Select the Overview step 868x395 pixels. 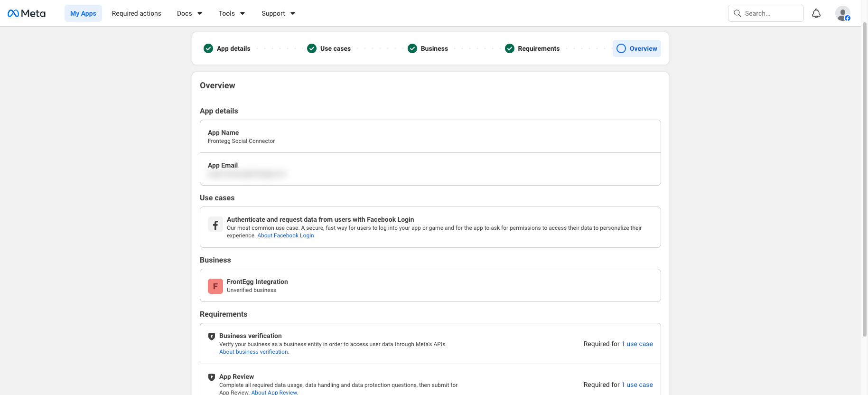[x=637, y=48]
